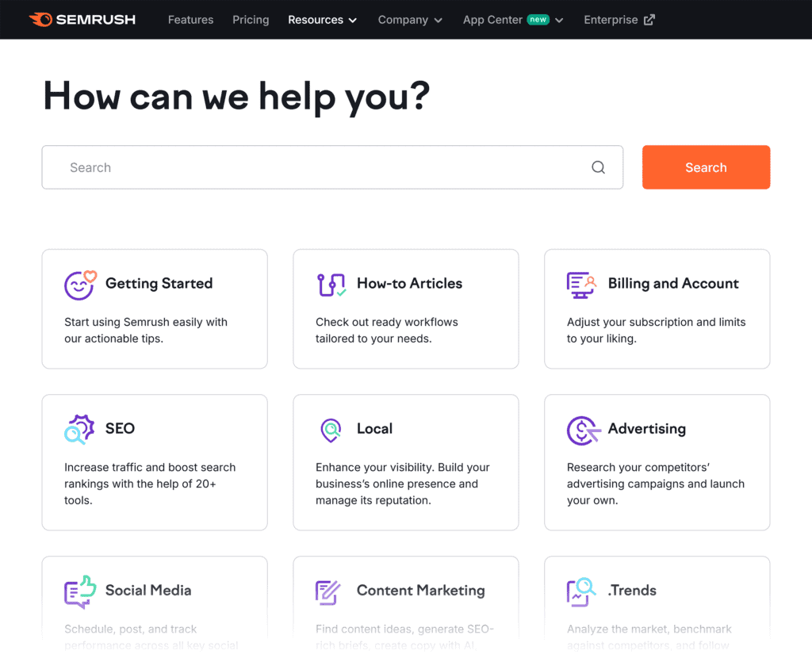Click the Social Media thumbs-up icon
This screenshot has height=658, width=812.
pyautogui.click(x=79, y=591)
